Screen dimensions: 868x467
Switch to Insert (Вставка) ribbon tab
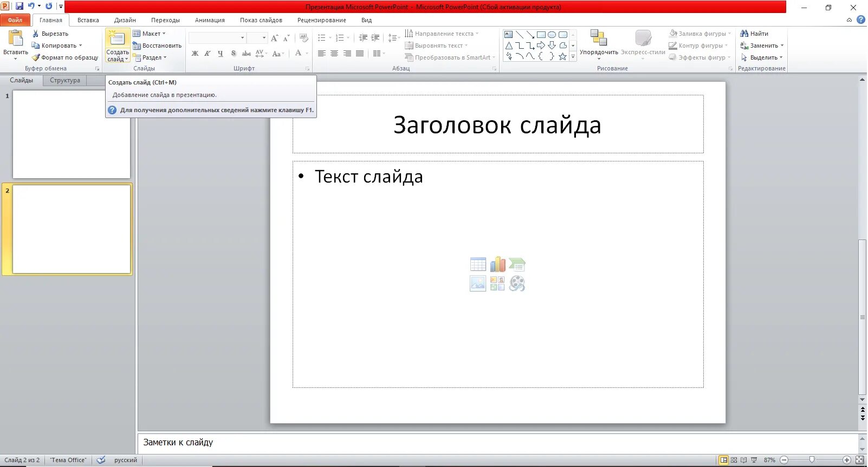tap(88, 20)
